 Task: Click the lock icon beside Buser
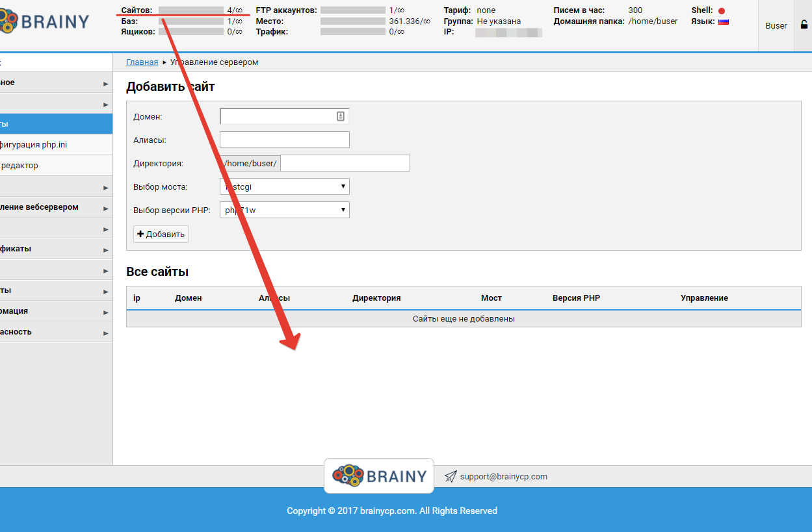[804, 25]
